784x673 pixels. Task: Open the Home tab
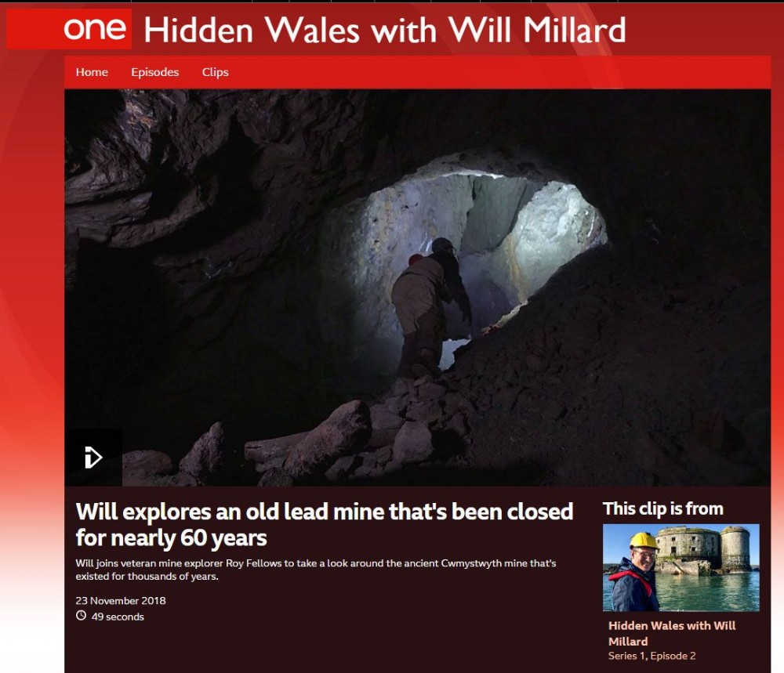[x=92, y=72]
